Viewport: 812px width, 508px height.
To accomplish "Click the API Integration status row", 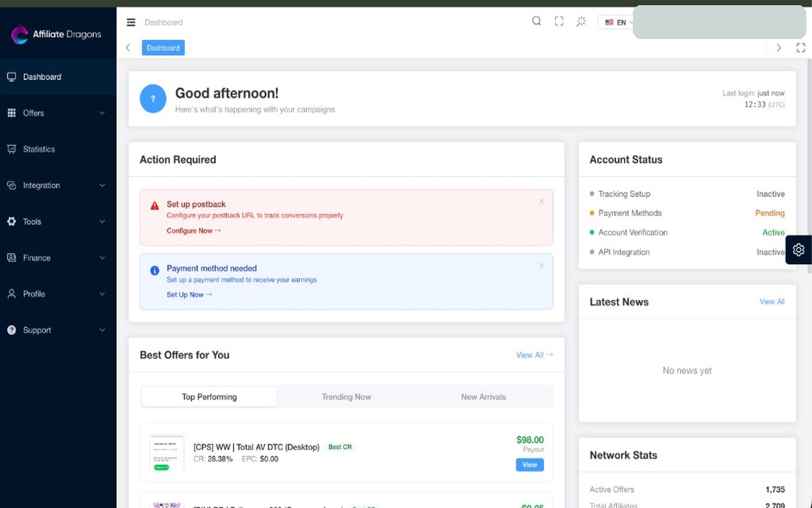I will 687,252.
